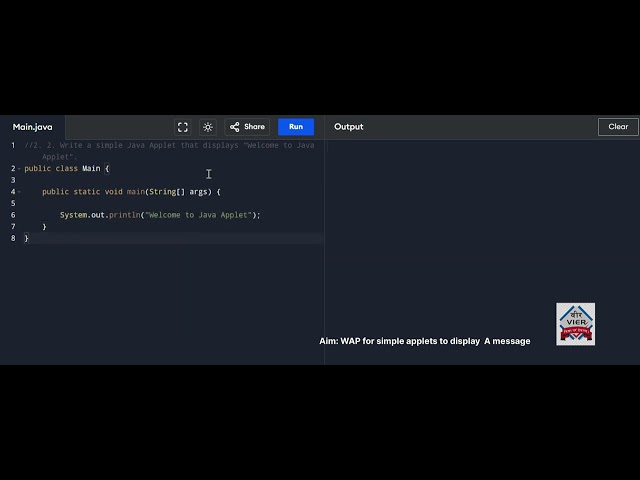Image resolution: width=640 pixels, height=480 pixels.
Task: Collapse the class Main fold arrow on line 2
Action: coord(19,169)
